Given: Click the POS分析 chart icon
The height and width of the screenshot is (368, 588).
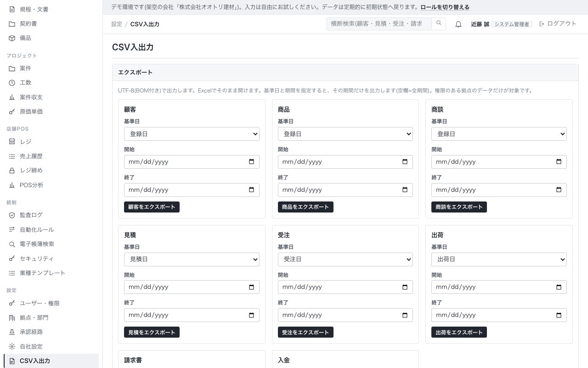Looking at the screenshot, I should tap(12, 185).
